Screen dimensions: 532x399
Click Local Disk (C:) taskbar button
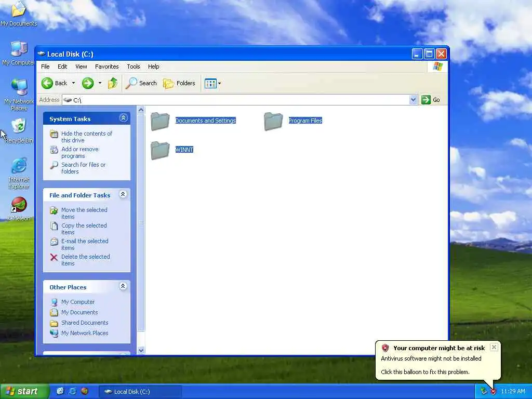coord(140,392)
